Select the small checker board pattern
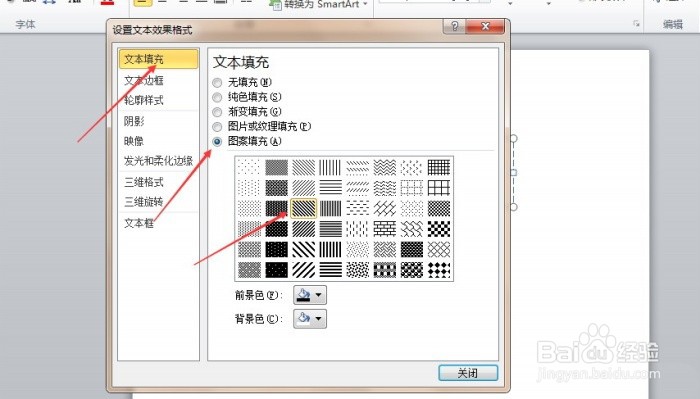The image size is (700, 399). click(x=438, y=208)
